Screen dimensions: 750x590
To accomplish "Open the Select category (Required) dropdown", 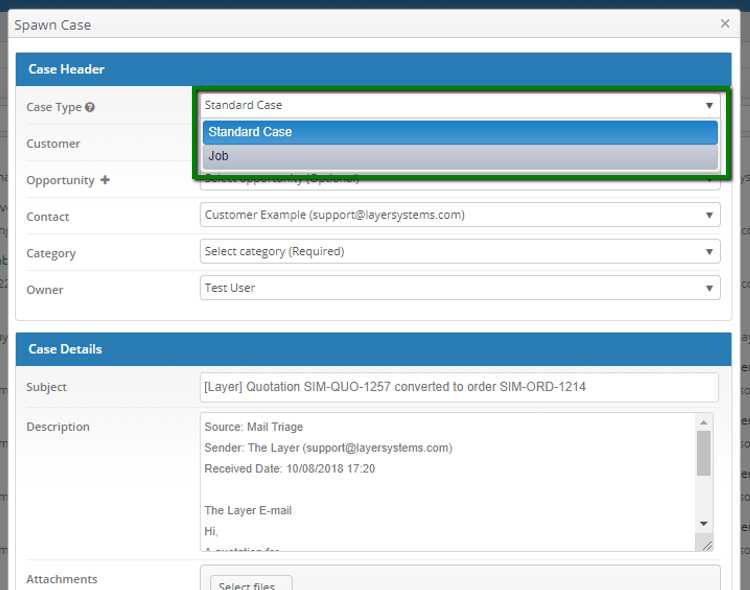I will [460, 251].
